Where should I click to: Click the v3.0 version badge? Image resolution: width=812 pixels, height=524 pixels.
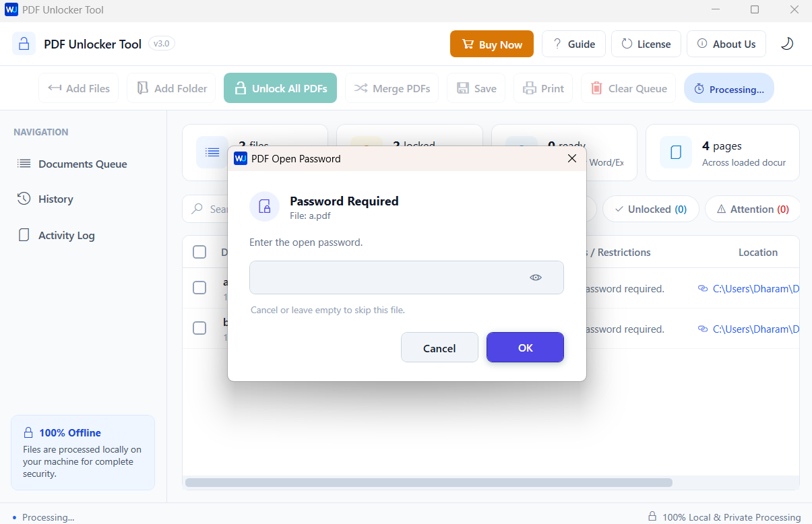point(162,44)
